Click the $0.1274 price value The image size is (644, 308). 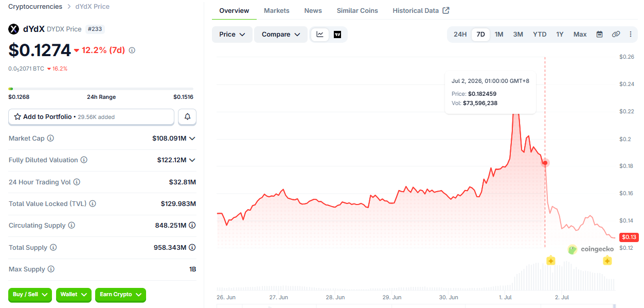[x=40, y=50]
